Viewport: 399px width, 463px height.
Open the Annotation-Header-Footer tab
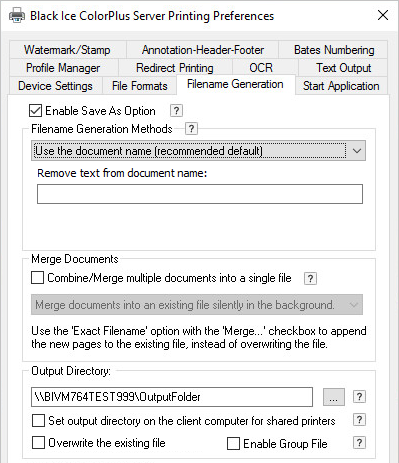203,50
